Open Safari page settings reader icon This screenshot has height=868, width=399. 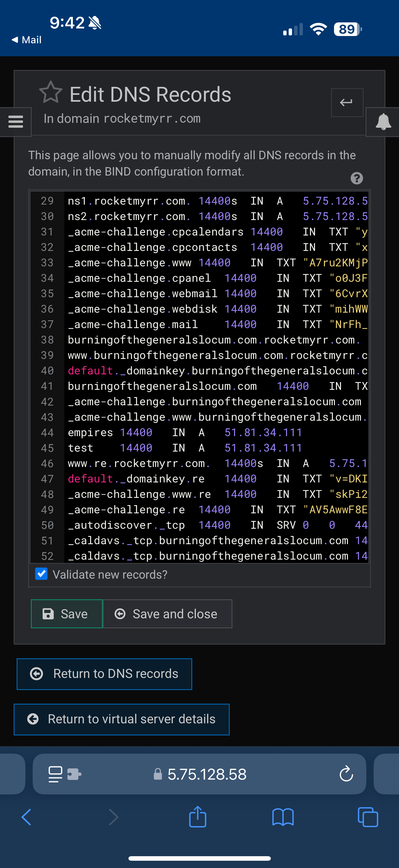[56, 774]
